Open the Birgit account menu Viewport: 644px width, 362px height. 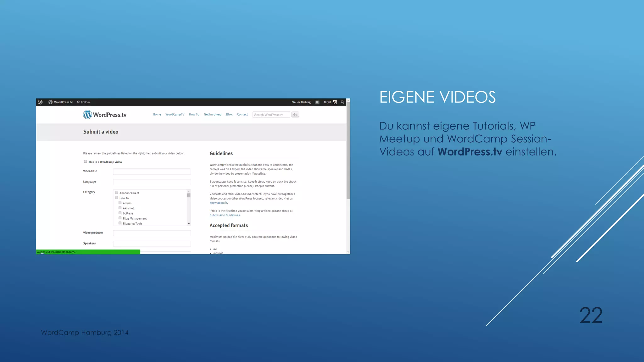coord(330,102)
